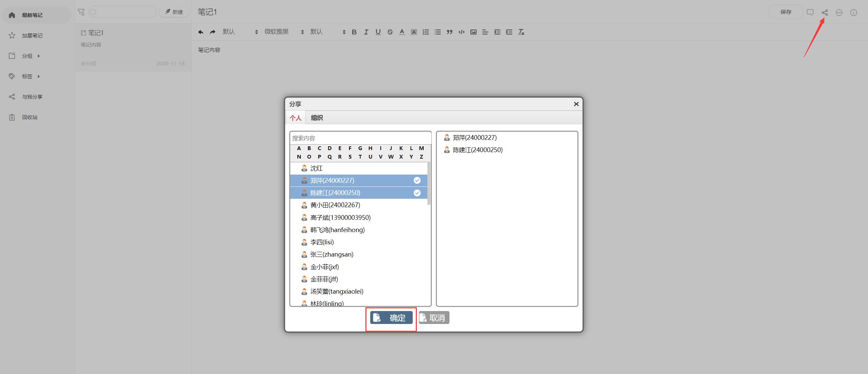The image size is (868, 374).
Task: Click the info icon at top right
Action: [x=853, y=13]
